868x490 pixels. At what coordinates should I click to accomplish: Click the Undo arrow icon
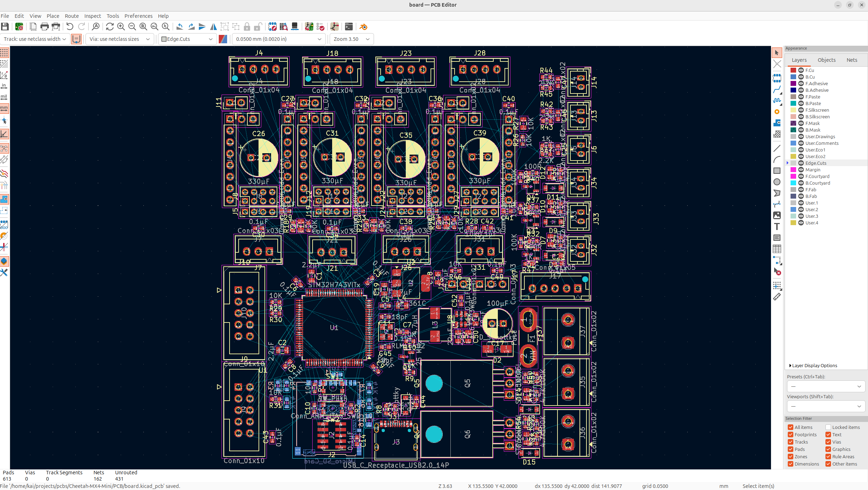click(70, 27)
